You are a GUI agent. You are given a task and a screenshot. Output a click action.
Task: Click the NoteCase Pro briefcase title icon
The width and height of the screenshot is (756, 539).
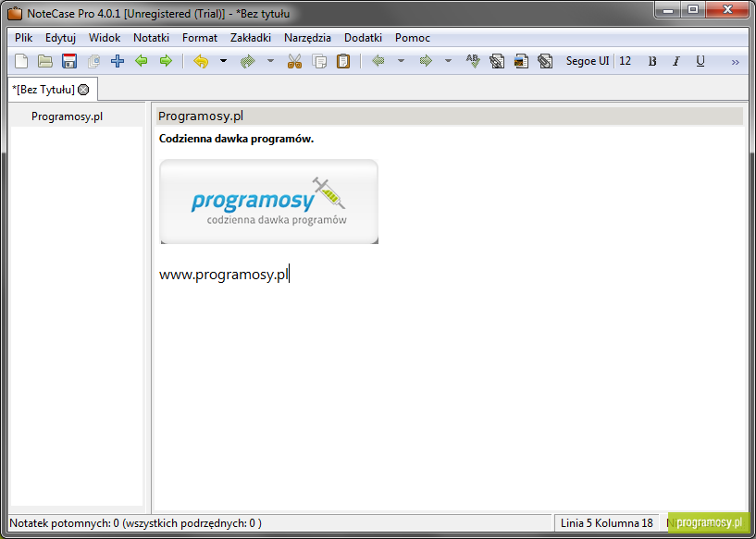(x=15, y=14)
